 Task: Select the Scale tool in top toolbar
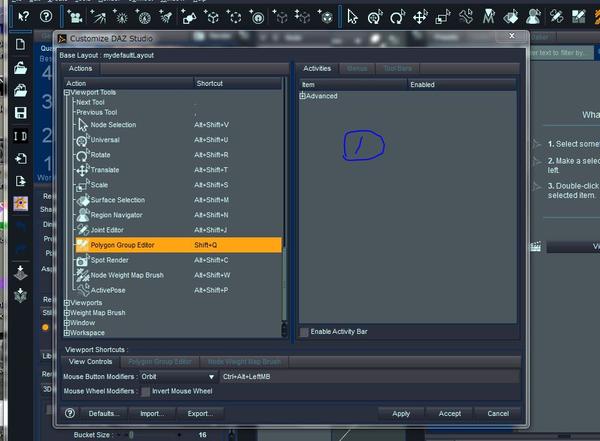point(443,17)
